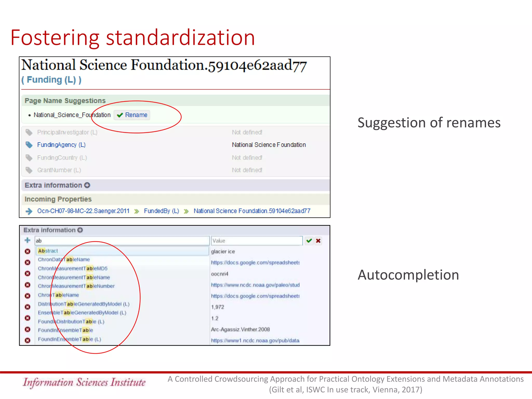Select ChronTableName autocomplete suggestion

[x=58, y=295]
